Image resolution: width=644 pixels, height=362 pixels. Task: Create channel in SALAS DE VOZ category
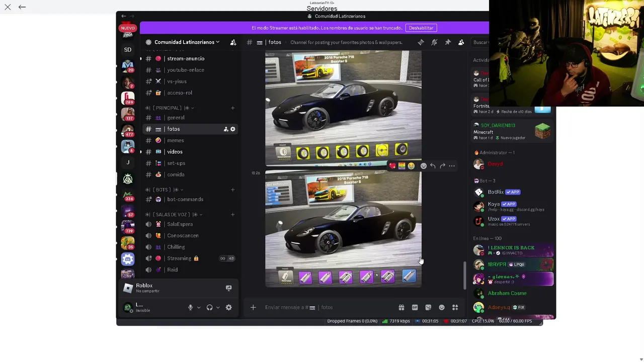point(232,215)
